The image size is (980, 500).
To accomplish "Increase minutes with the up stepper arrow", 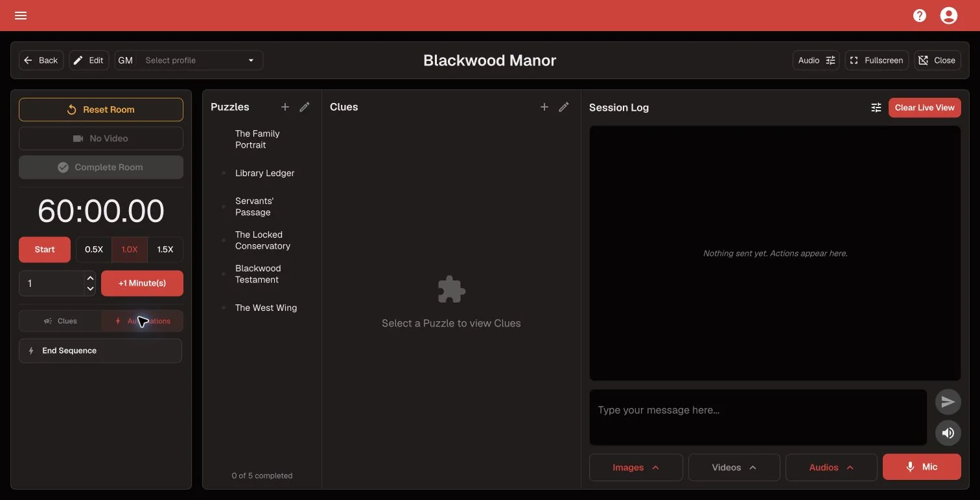I will click(90, 278).
